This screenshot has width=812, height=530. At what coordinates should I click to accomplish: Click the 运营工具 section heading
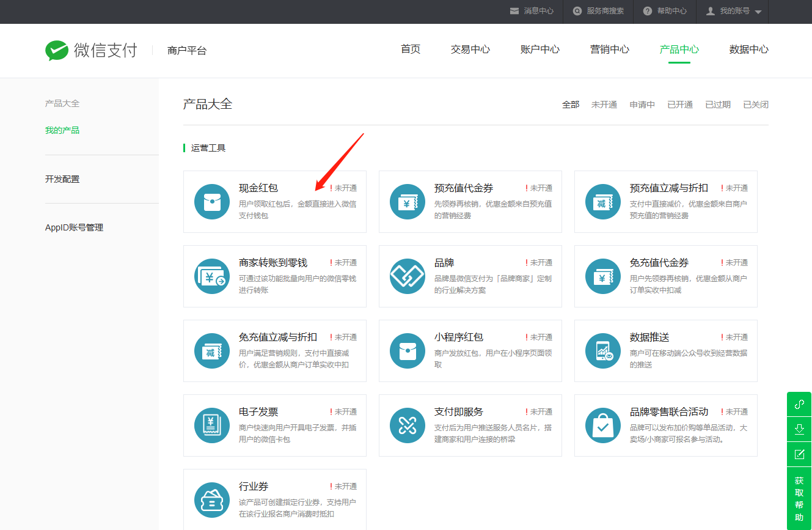[x=208, y=148]
